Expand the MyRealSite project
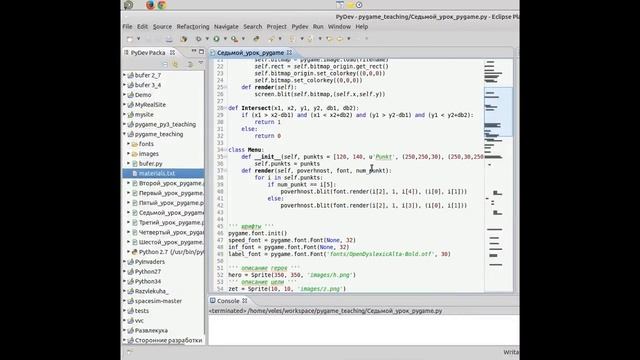Viewport: 640px width, 360px height. click(x=124, y=104)
